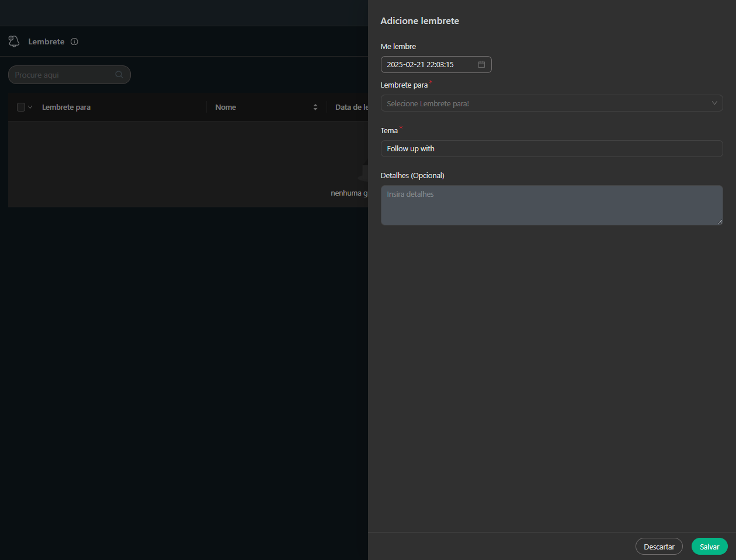This screenshot has height=560, width=736.
Task: Click the Lembrete bell icon
Action: click(x=14, y=41)
